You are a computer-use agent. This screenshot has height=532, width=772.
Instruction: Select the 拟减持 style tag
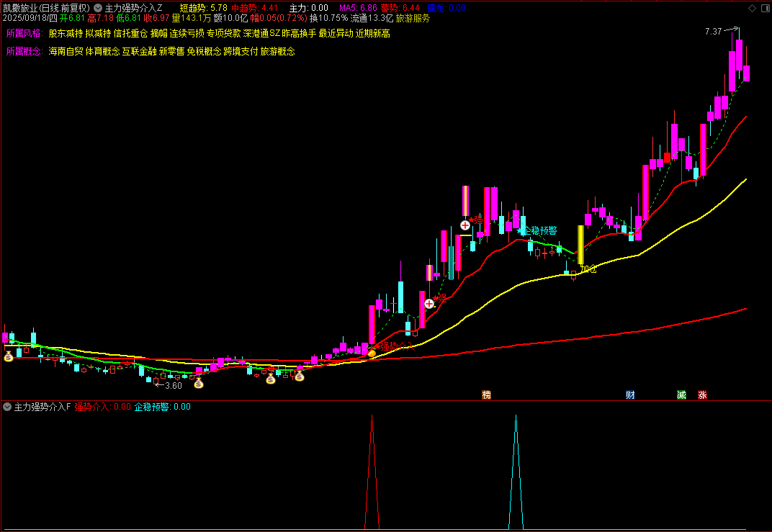pyautogui.click(x=98, y=33)
